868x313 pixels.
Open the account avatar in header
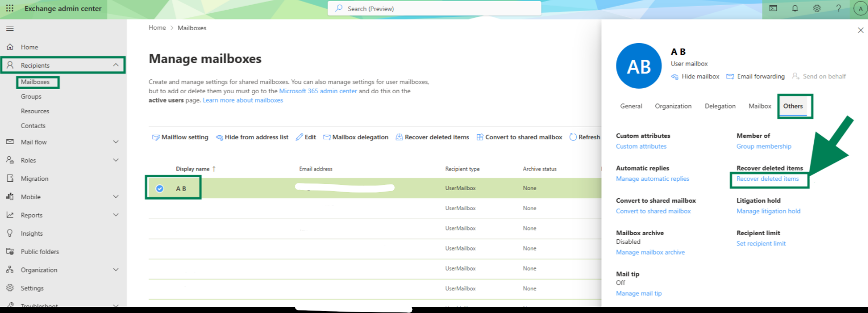pyautogui.click(x=860, y=8)
